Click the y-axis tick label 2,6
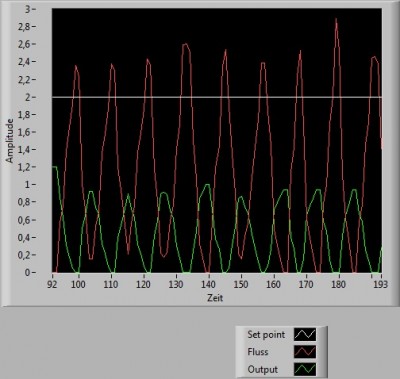 24,44
